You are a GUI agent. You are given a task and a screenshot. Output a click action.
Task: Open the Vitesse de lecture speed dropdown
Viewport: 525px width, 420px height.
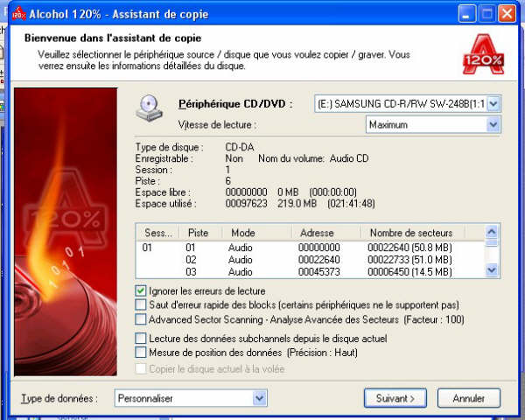493,125
